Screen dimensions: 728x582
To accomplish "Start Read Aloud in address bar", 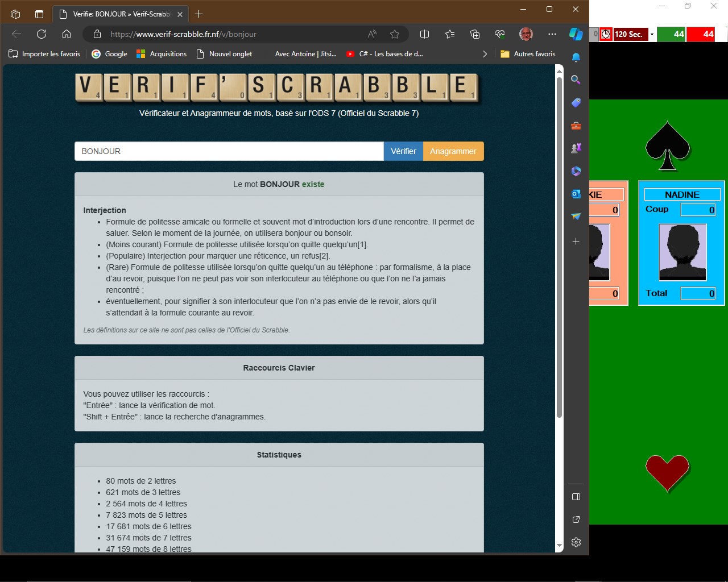I will click(x=372, y=34).
